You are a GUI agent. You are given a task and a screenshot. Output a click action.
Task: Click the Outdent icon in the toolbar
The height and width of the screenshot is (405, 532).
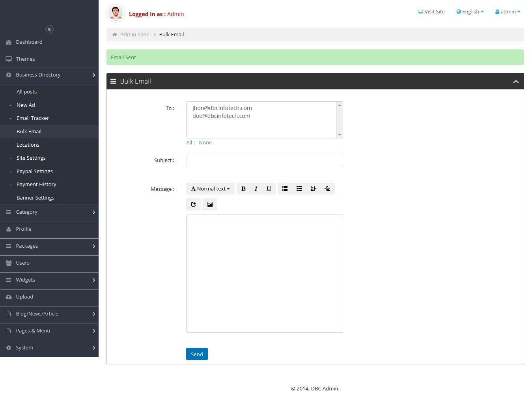(x=313, y=189)
